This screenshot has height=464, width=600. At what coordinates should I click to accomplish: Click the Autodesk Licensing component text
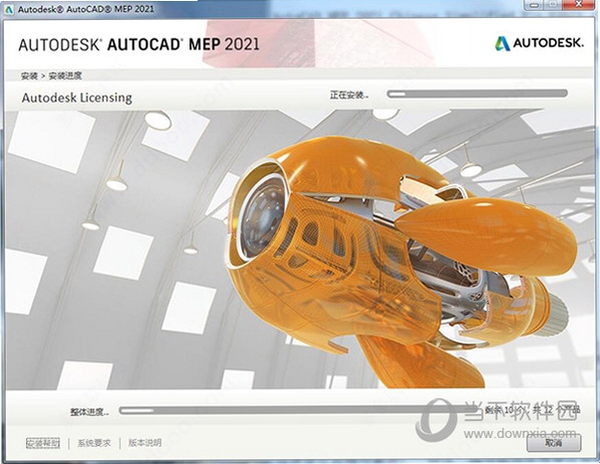77,98
